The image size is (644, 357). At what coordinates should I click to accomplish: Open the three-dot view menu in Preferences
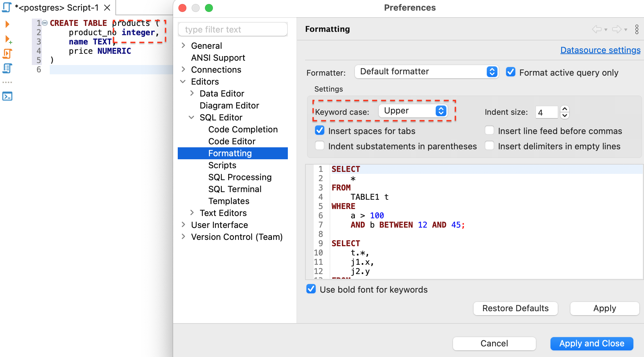click(637, 29)
